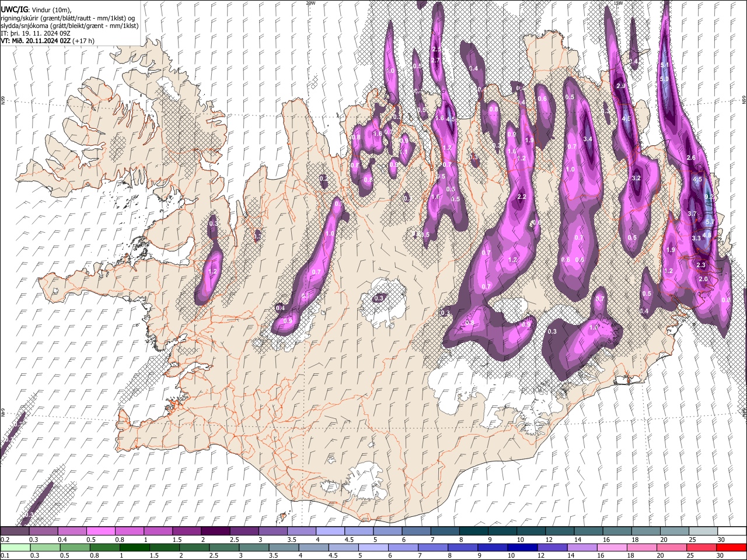Click the '2.0' snowfall value in the east
The image size is (747, 560).
[x=703, y=279]
